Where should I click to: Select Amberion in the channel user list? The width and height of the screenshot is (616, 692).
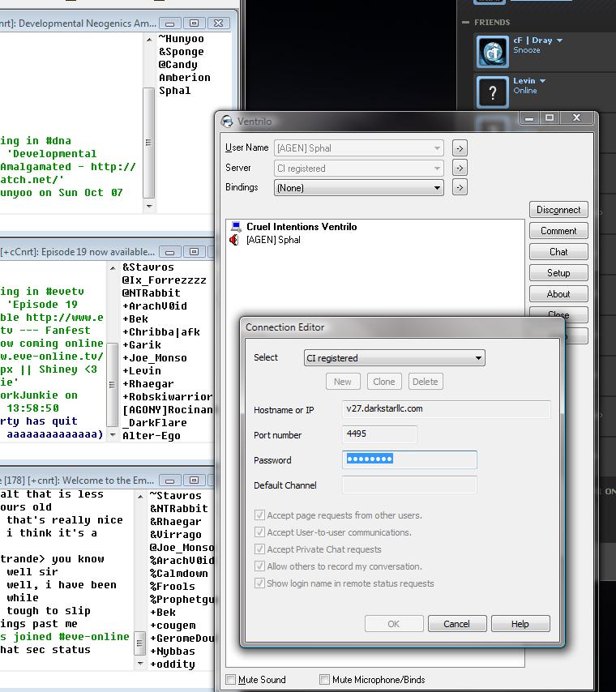click(x=185, y=78)
